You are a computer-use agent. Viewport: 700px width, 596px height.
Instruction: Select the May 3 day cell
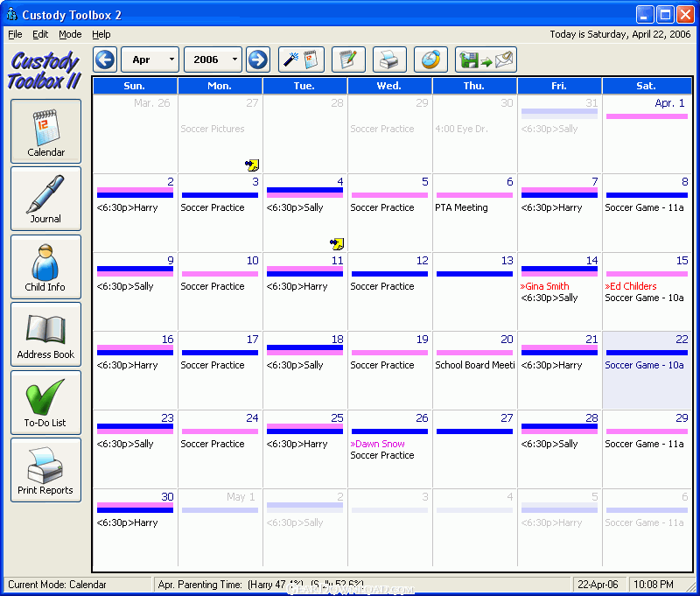click(x=389, y=529)
